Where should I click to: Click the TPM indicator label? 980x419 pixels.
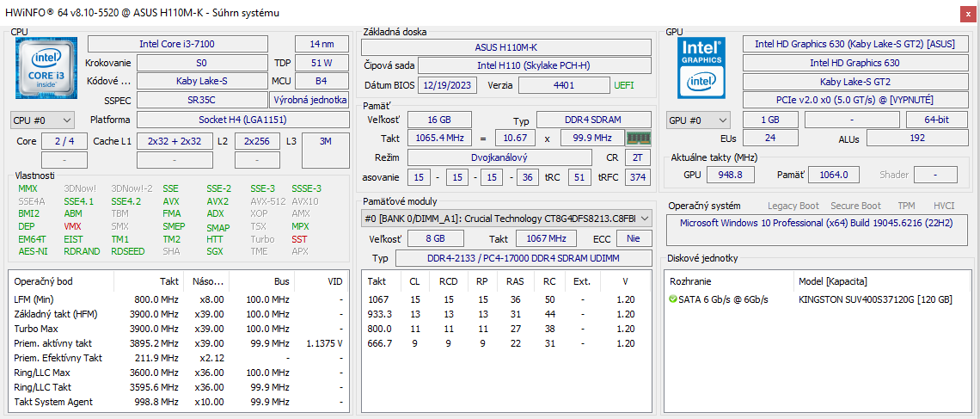coord(906,206)
